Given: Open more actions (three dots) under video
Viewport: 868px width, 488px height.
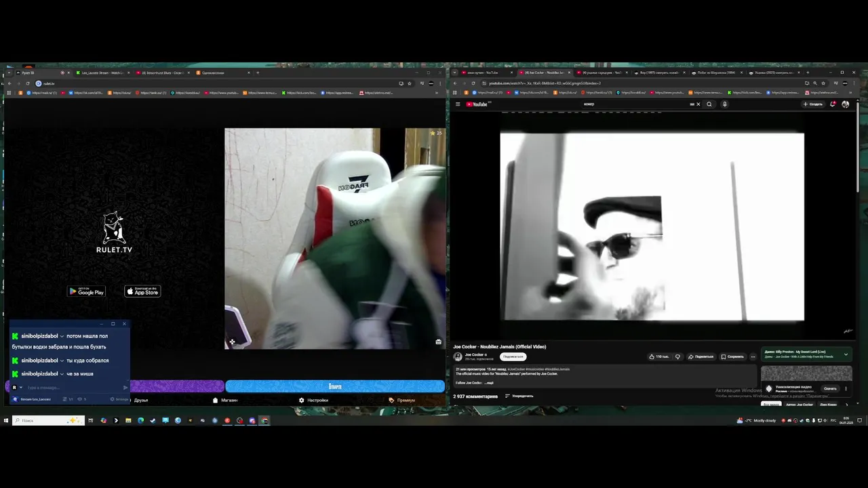Looking at the screenshot, I should point(753,357).
